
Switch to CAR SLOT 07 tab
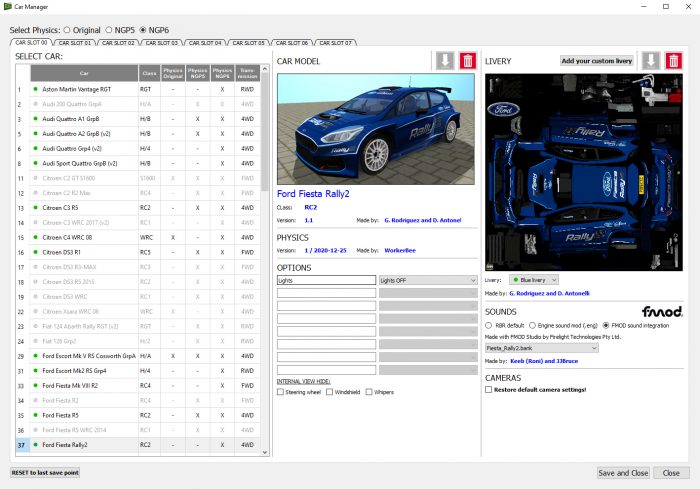(335, 43)
